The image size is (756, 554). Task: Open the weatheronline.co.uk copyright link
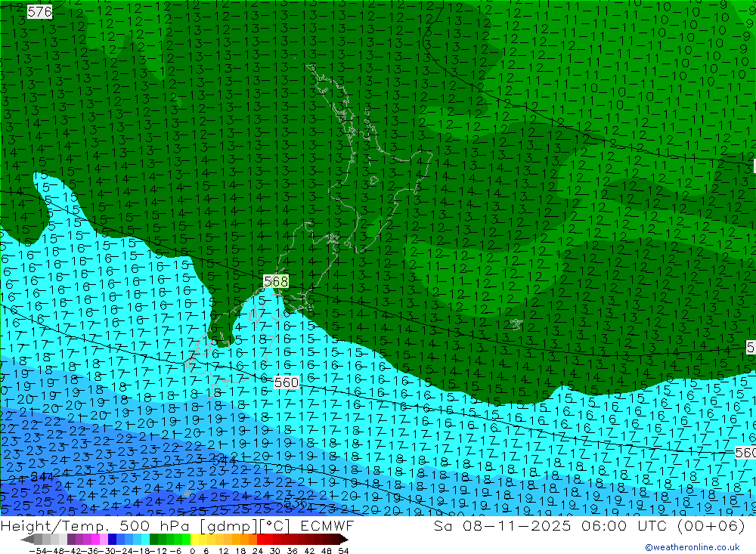pyautogui.click(x=692, y=546)
